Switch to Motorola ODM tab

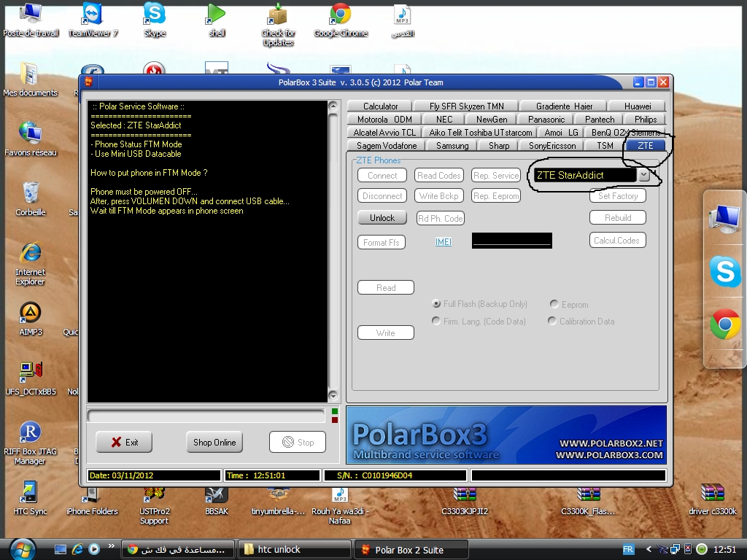[384, 120]
